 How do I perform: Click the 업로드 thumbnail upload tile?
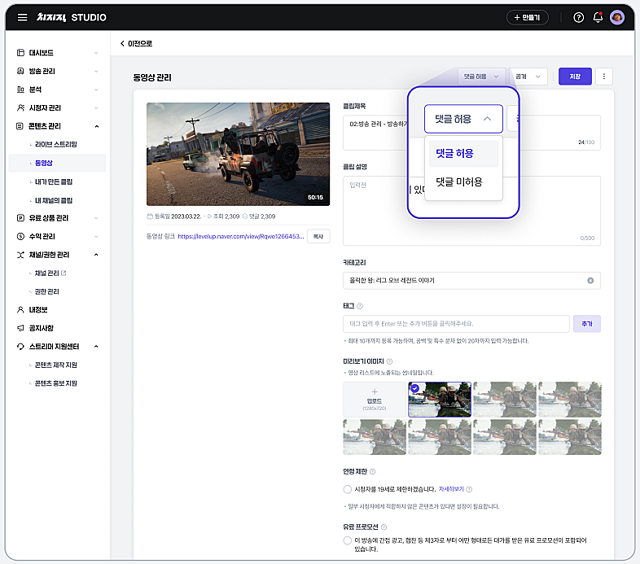coord(373,399)
